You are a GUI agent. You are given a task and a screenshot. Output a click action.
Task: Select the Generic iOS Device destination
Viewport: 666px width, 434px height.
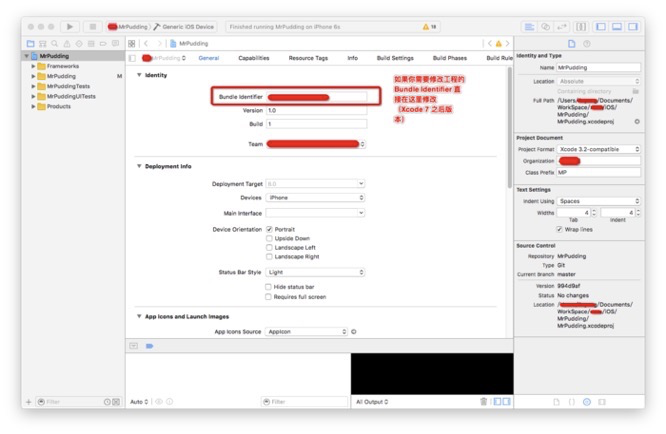[183, 27]
